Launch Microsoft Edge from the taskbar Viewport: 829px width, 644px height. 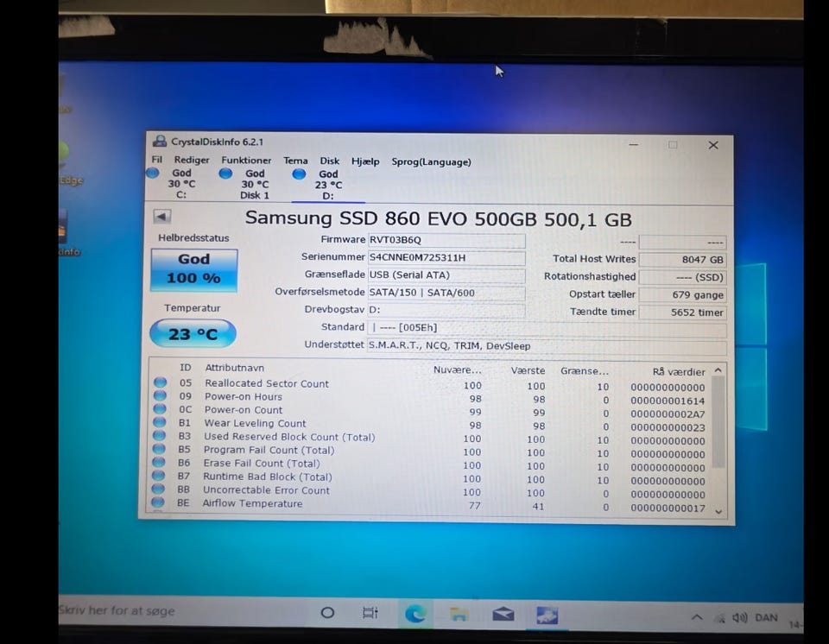pos(415,614)
